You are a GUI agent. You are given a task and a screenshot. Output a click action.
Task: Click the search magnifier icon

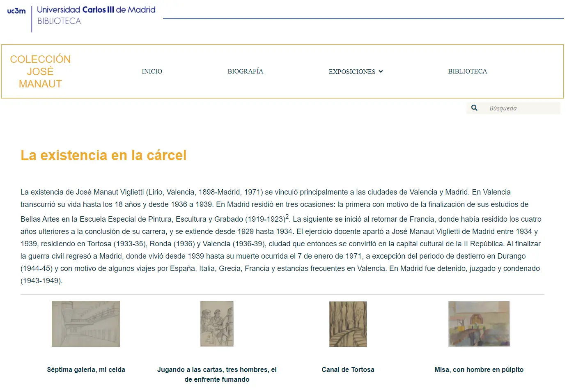(474, 108)
